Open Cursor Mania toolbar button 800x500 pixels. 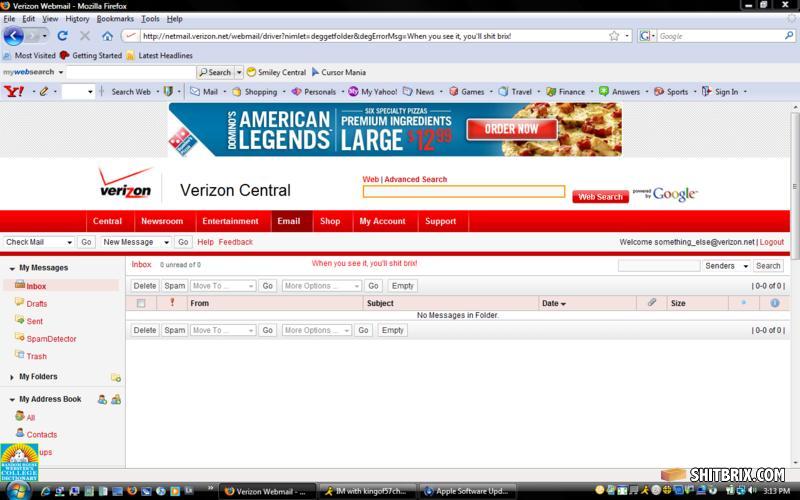tap(339, 72)
